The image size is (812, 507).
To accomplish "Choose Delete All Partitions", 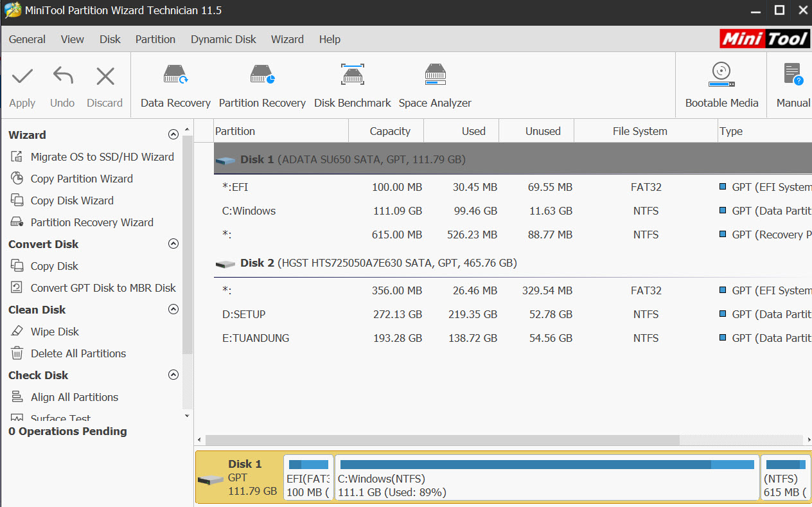I will 79,353.
